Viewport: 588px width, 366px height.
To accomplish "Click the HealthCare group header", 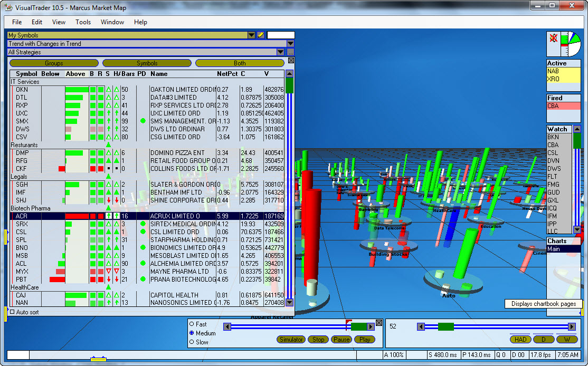I will [x=25, y=287].
